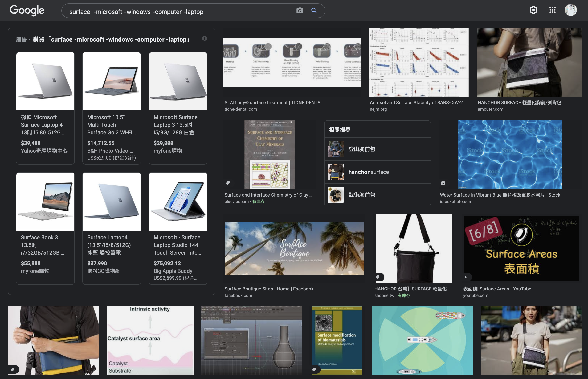
Task: Open SurfAce Boutique Facebook image result
Action: click(x=294, y=249)
